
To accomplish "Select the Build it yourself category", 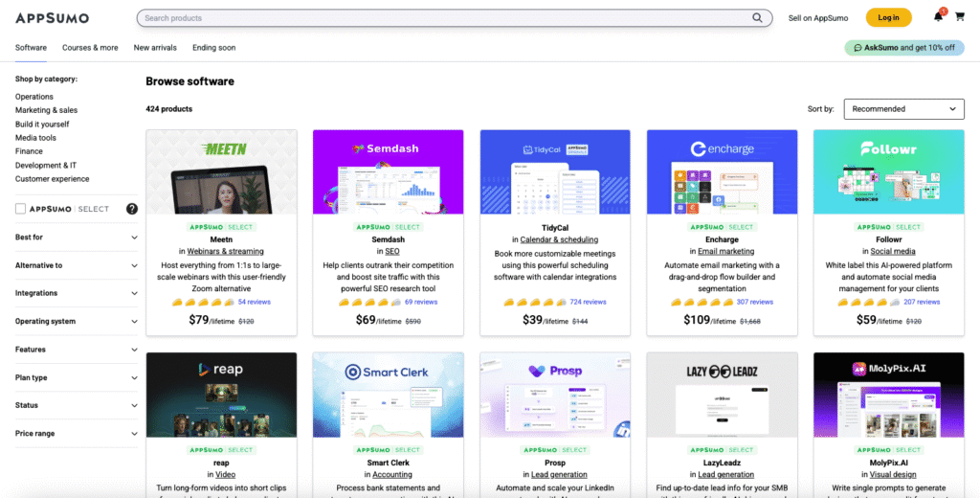I will tap(42, 124).
